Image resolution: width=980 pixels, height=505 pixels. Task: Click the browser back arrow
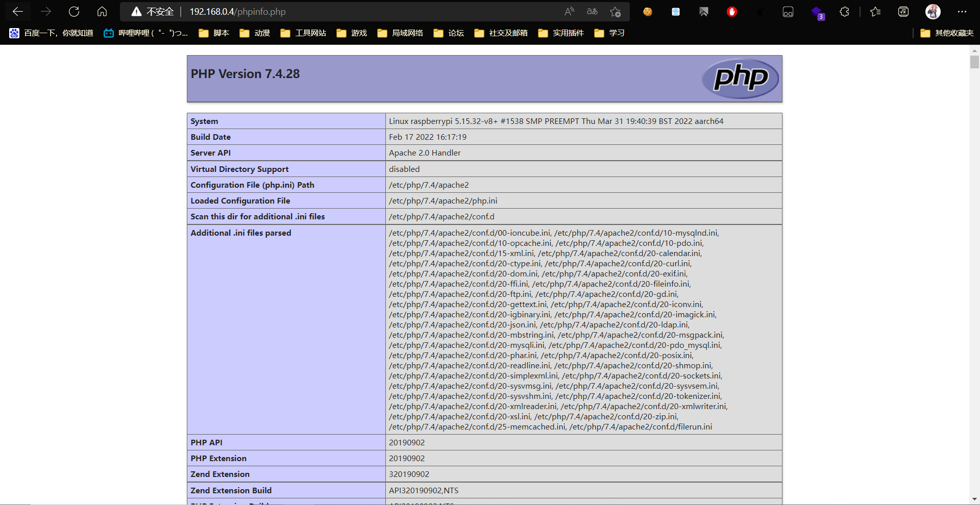pos(18,12)
